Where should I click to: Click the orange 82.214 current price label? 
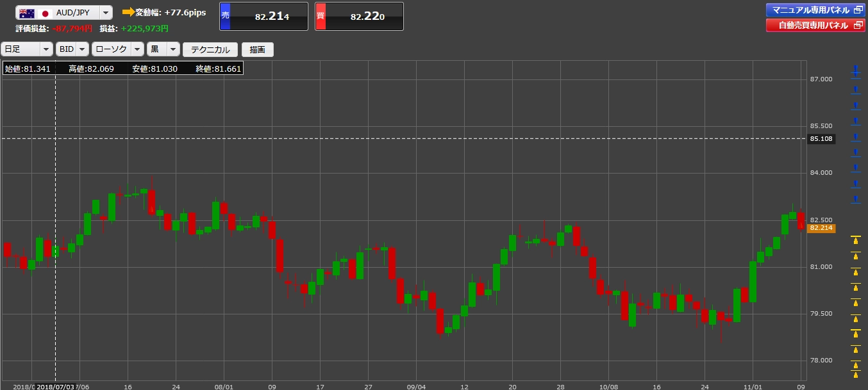click(821, 227)
